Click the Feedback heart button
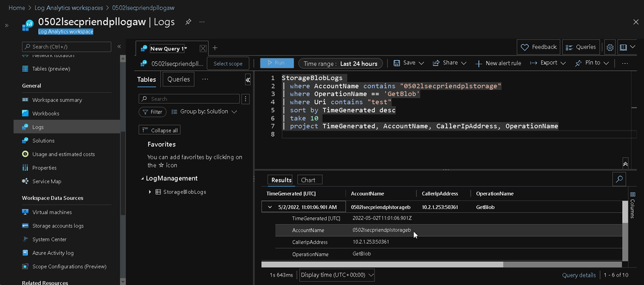The width and height of the screenshot is (644, 285). 538,47
